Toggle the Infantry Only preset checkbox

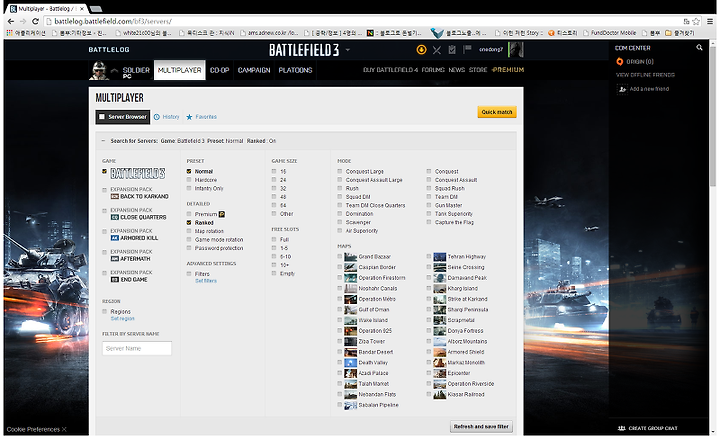point(189,188)
